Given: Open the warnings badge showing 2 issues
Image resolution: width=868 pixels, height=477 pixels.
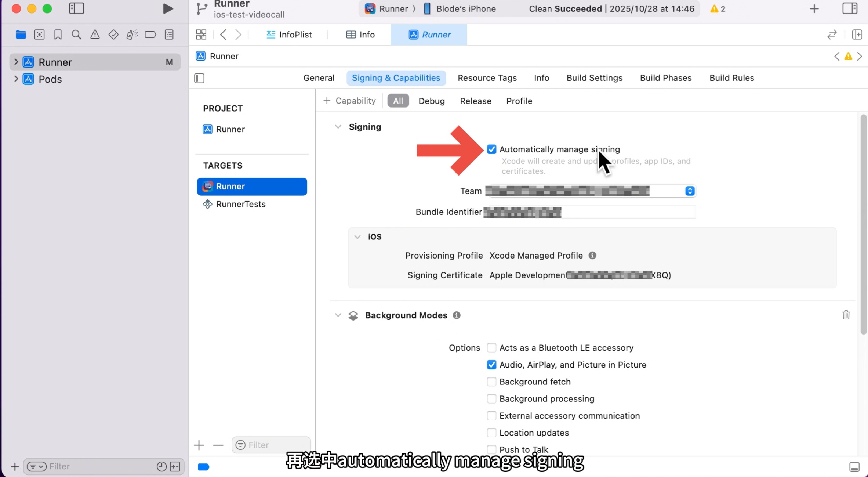Looking at the screenshot, I should coord(717,8).
